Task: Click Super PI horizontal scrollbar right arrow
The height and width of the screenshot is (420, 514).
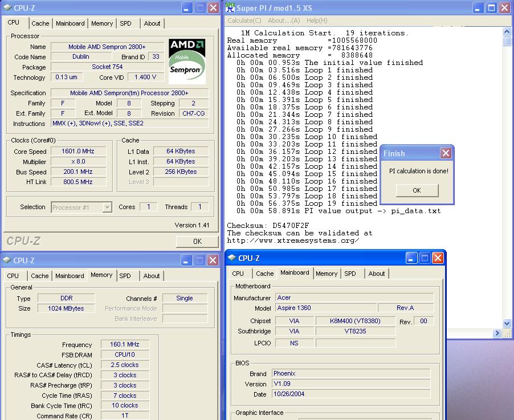Action: tap(497, 333)
